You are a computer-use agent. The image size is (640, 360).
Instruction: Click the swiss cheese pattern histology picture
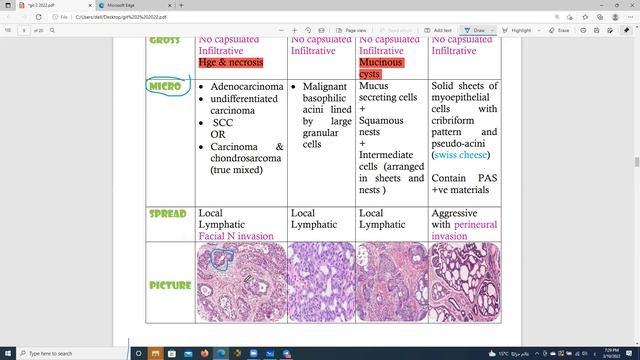coord(465,282)
